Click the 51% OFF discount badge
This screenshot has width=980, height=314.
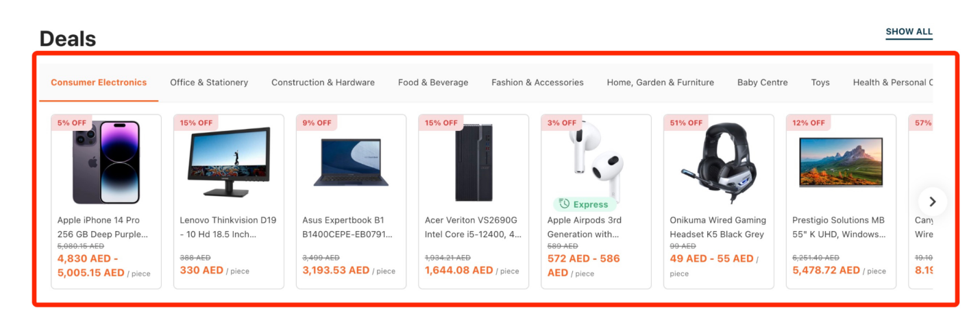pyautogui.click(x=686, y=123)
